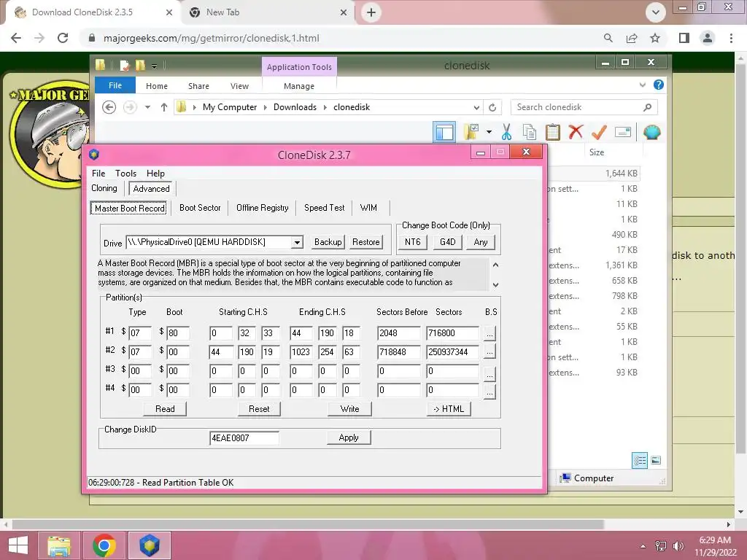Open dropdown arrow beside folder checkmark icon
The image size is (747, 560).
489,132
